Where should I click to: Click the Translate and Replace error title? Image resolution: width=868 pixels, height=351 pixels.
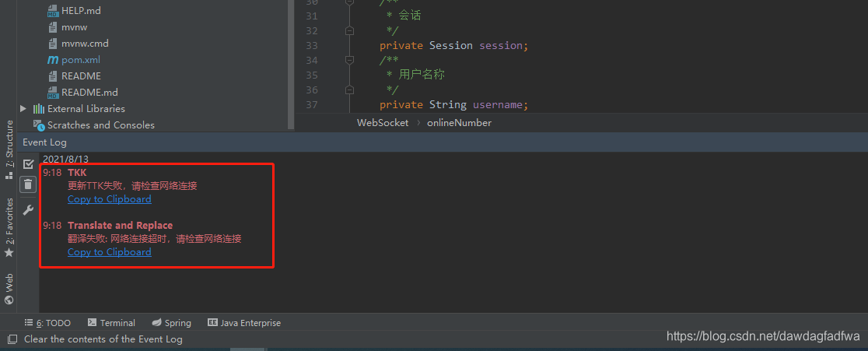(x=120, y=226)
